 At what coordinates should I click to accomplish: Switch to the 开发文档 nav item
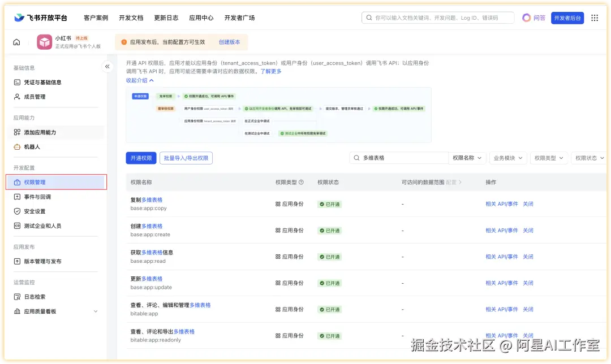(x=131, y=18)
